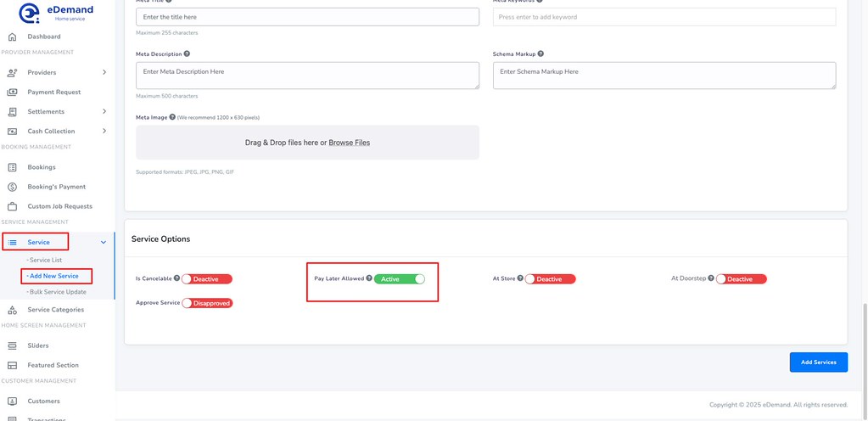
Task: Toggle the At Doorstep switch
Action: 742,279
